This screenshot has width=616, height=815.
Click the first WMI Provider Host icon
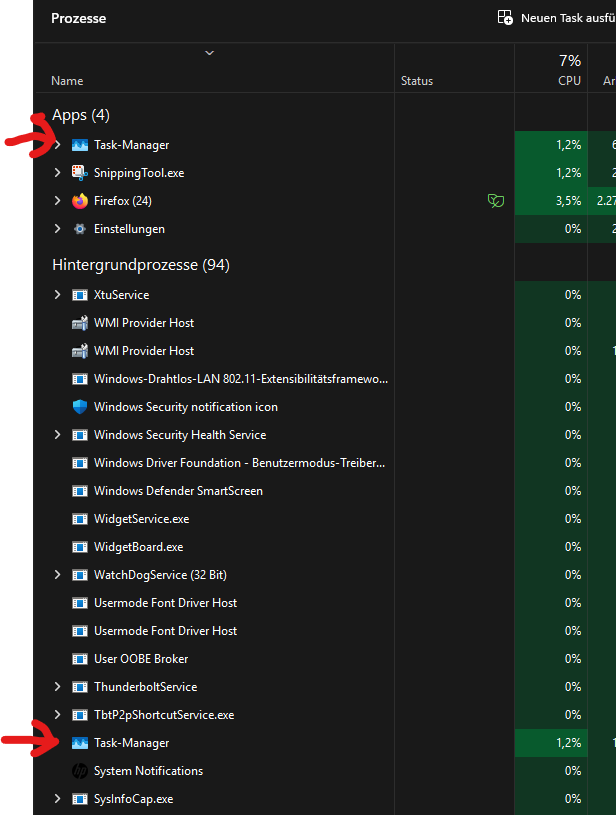click(80, 323)
